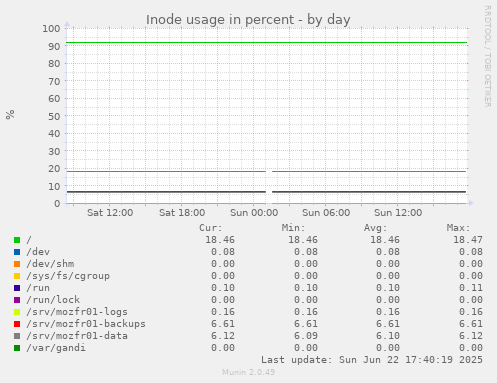This screenshot has width=497, height=383.
Task: Click the green line near 92 percent
Action: tap(267, 42)
